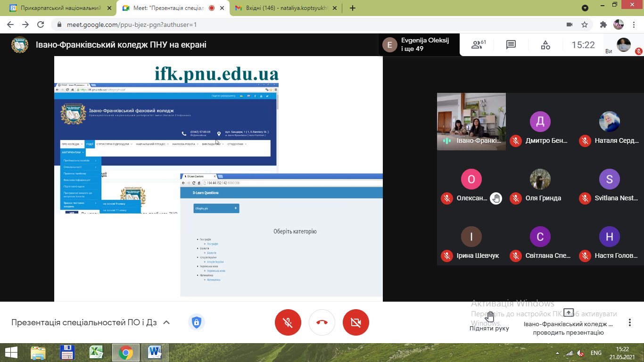Click the new tab plus button
Screen dimensions: 644x362
coord(352,8)
